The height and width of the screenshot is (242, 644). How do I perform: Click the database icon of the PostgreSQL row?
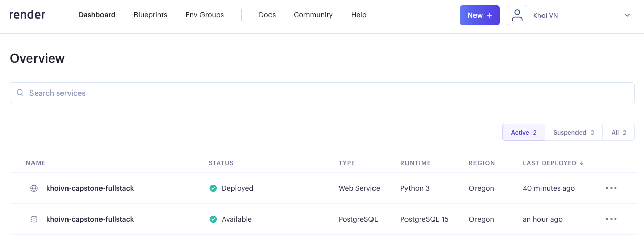click(x=34, y=219)
